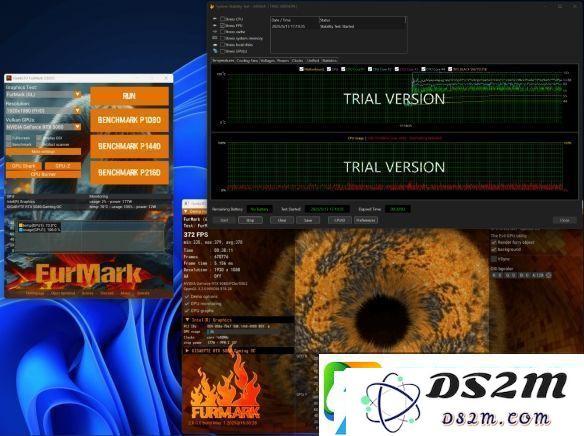Switch to the Temperatures tab

[223, 60]
